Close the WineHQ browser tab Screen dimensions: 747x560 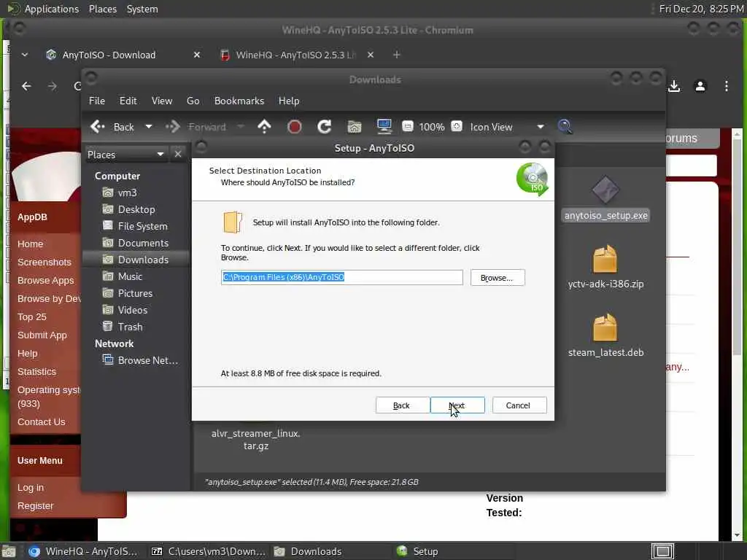click(x=371, y=55)
